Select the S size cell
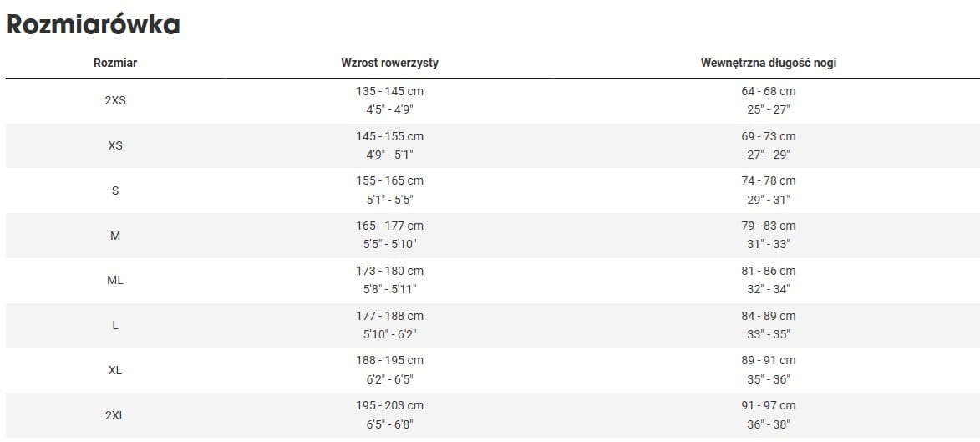This screenshot has width=980, height=442. click(115, 191)
